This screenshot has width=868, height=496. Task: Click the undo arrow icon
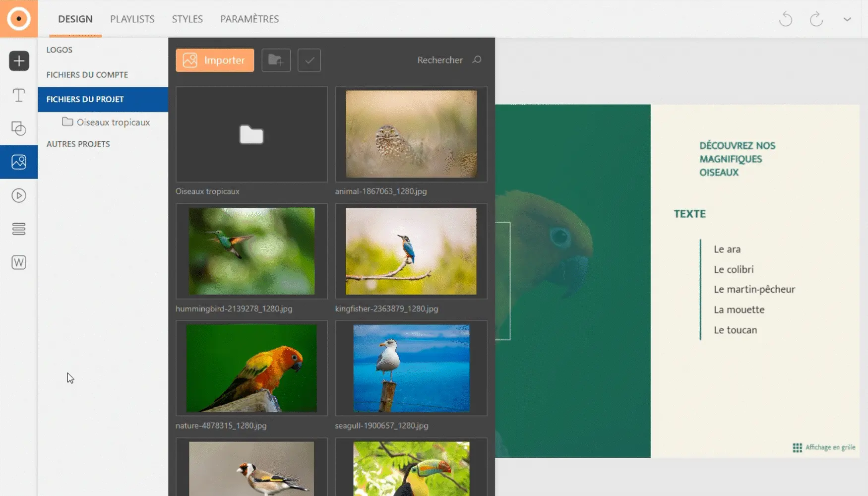point(786,19)
